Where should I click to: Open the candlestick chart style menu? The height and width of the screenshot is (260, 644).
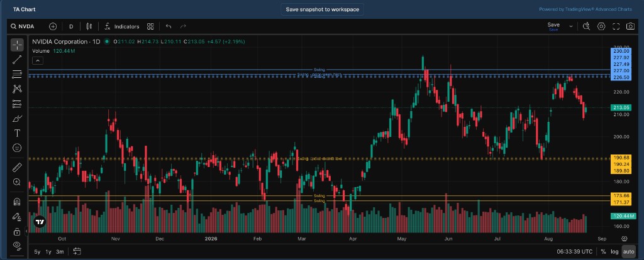point(89,26)
